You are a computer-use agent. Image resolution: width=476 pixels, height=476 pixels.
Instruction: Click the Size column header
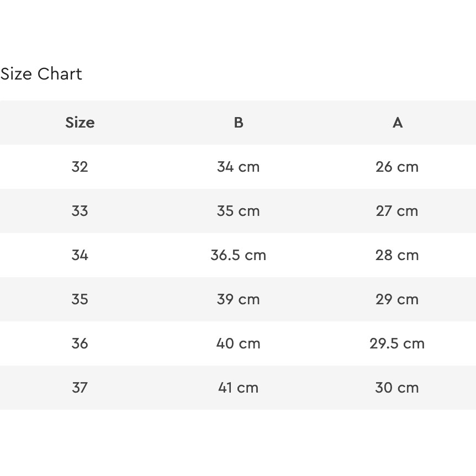(80, 123)
